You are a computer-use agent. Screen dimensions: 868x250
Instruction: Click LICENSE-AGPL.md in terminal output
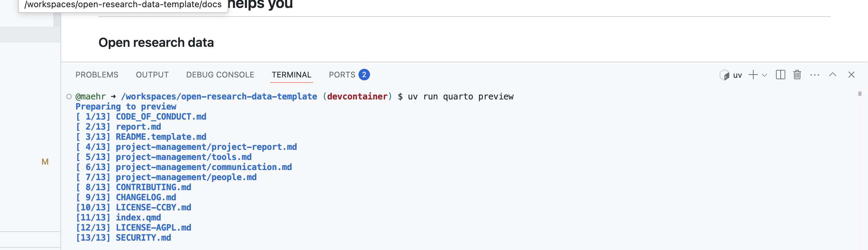tap(154, 228)
